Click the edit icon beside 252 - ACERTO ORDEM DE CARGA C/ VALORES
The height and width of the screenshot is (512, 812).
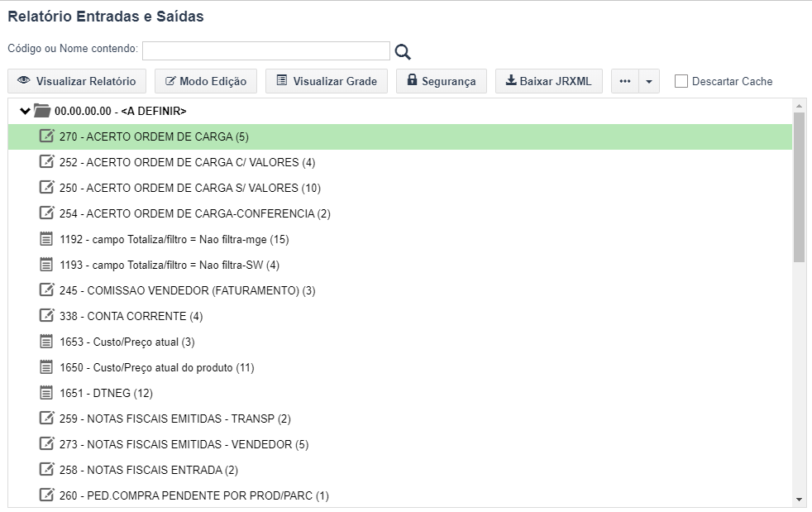[46, 161]
